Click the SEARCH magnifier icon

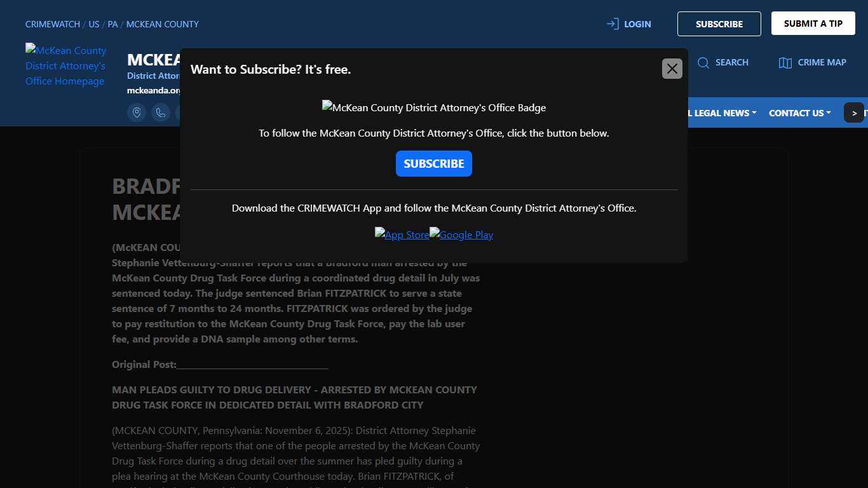[703, 62]
